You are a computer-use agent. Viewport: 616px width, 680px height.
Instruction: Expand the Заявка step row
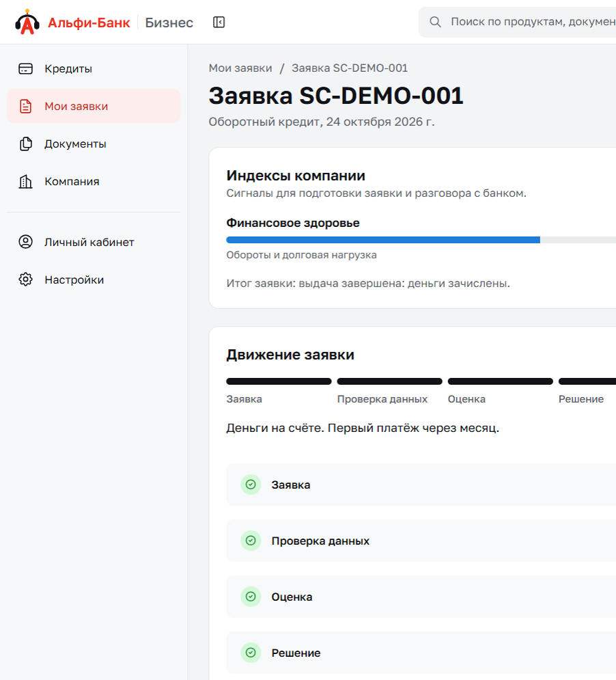tap(421, 485)
